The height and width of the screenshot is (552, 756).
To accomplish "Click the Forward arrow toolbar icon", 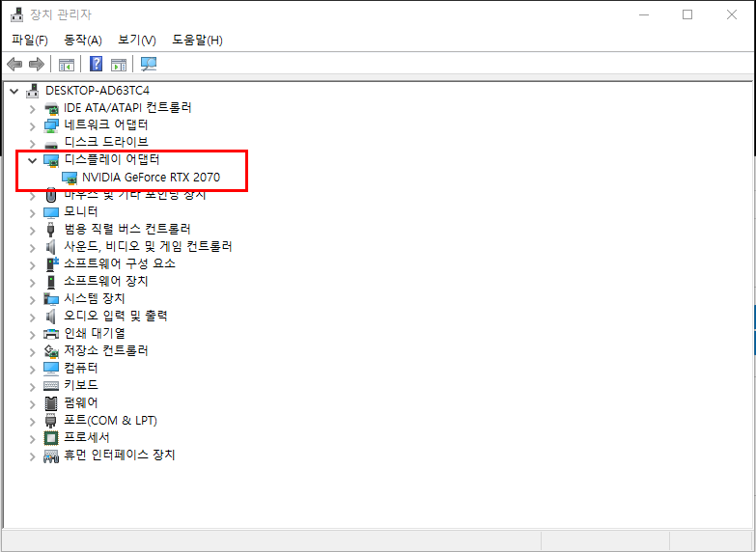I will [x=37, y=64].
